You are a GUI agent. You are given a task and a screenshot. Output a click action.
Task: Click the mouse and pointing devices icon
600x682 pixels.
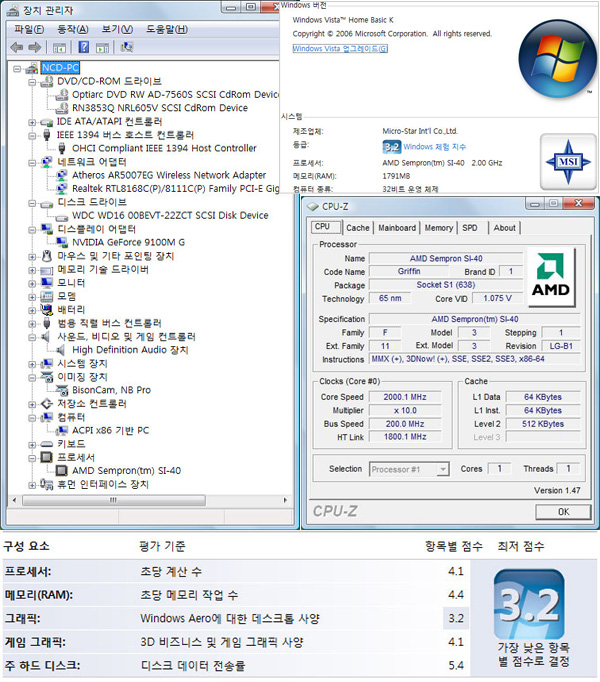pyautogui.click(x=47, y=256)
